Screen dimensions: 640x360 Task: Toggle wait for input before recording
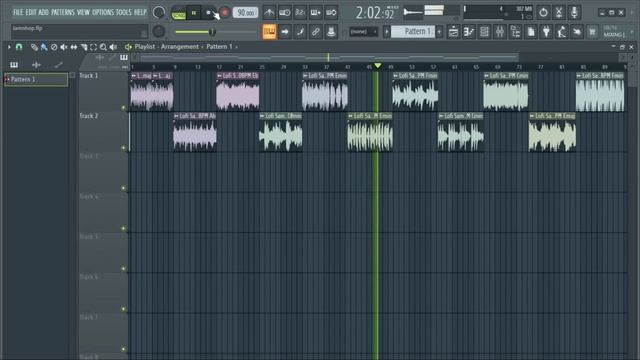pyautogui.click(x=284, y=13)
